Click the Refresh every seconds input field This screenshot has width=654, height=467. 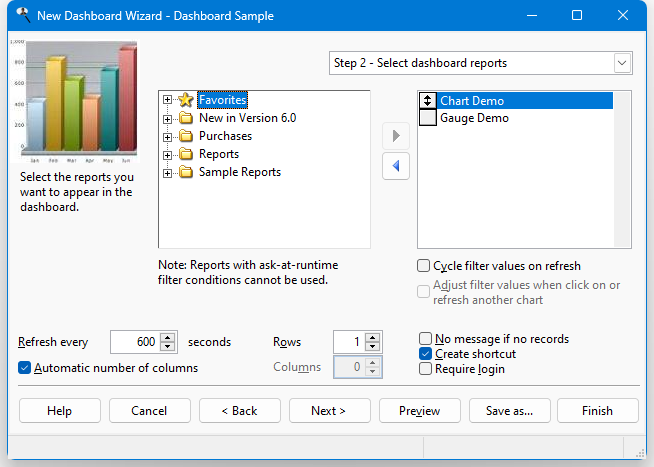click(x=134, y=342)
